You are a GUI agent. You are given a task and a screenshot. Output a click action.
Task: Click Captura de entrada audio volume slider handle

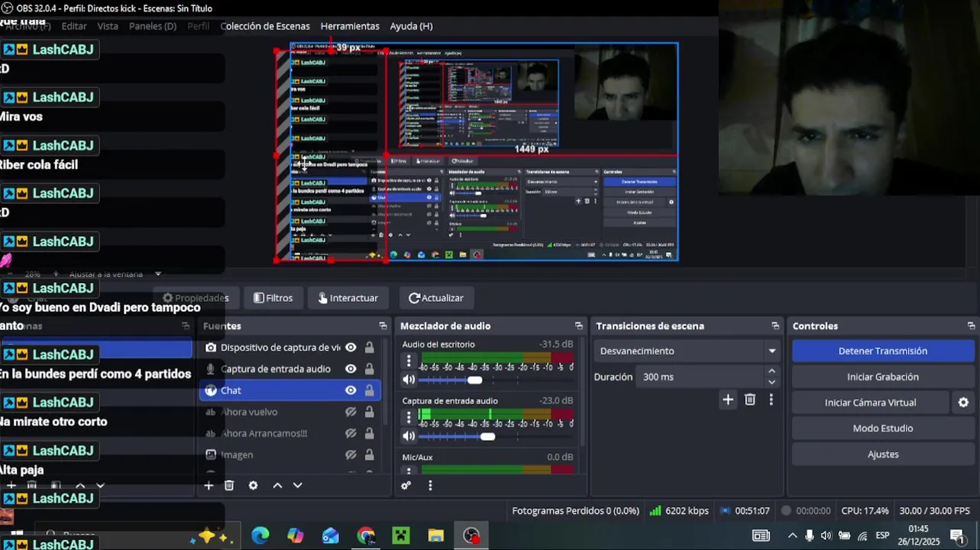pyautogui.click(x=487, y=436)
